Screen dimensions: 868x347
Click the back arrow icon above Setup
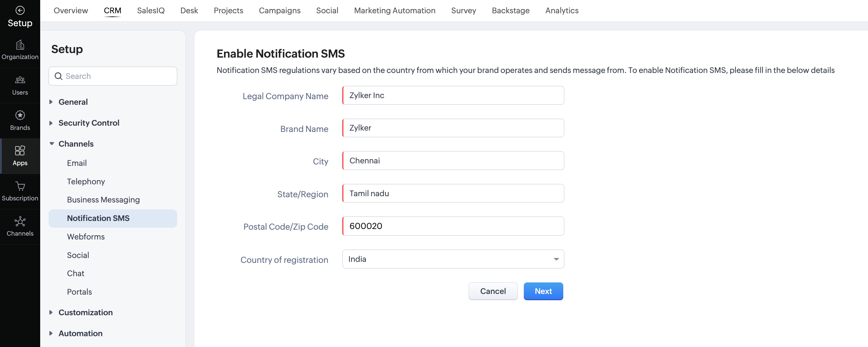point(20,10)
